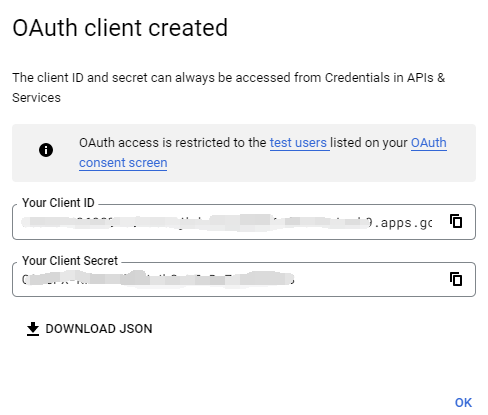Image resolution: width=488 pixels, height=415 pixels.
Task: Focus the Your Client Secret field
Action: [x=244, y=279]
